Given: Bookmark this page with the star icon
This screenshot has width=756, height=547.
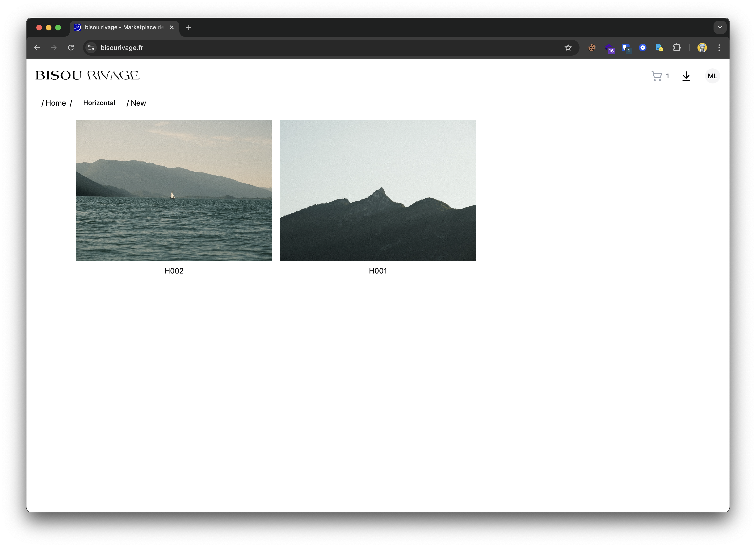Looking at the screenshot, I should click(x=568, y=48).
